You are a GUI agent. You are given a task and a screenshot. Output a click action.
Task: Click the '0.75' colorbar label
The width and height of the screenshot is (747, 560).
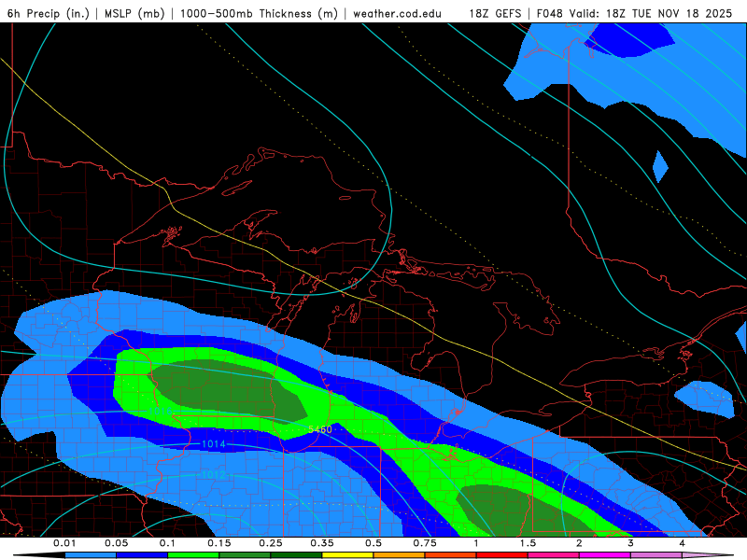pyautogui.click(x=425, y=543)
